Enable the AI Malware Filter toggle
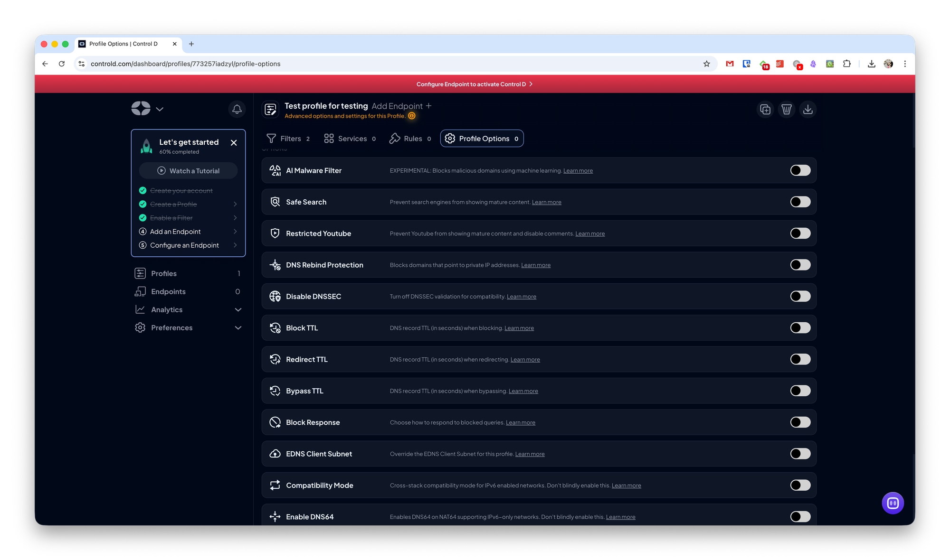Viewport: 950px width, 560px height. click(800, 170)
